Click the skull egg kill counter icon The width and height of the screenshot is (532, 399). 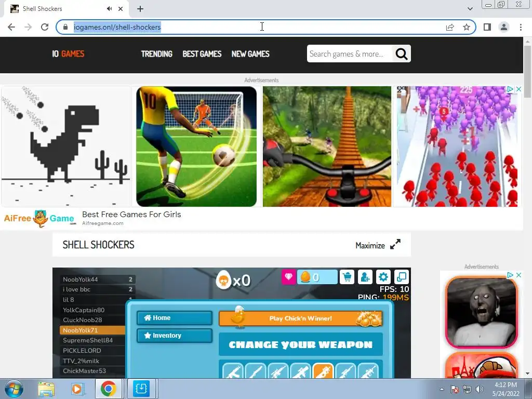click(223, 280)
